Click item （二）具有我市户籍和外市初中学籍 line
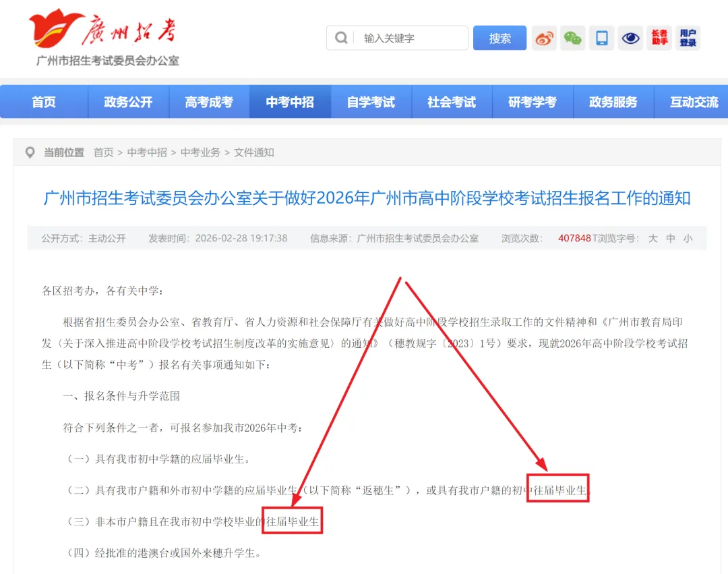Screen dimensions: 728x574 pyautogui.click(x=328, y=490)
